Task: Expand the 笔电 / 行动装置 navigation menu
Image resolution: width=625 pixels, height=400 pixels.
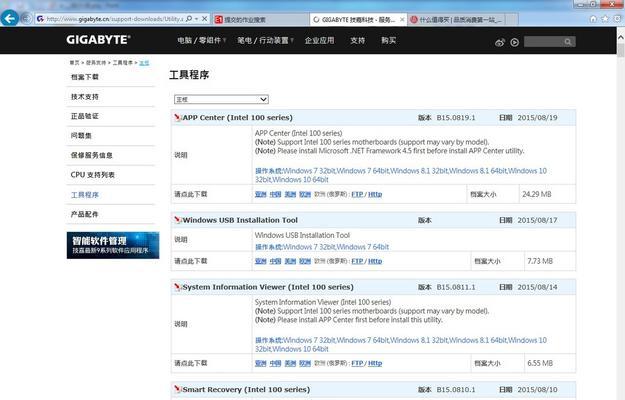Action: pos(265,40)
